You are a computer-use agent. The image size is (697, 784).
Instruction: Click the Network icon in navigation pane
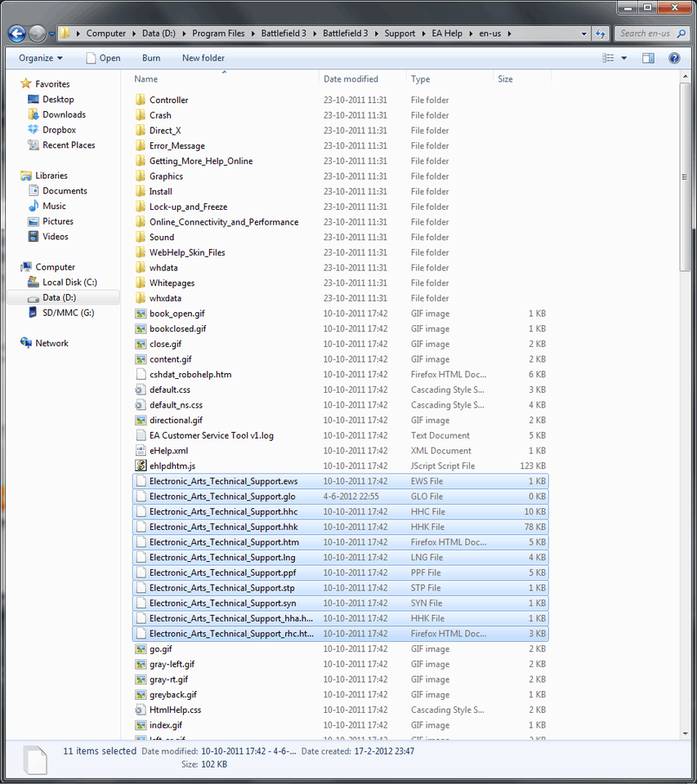(x=26, y=342)
